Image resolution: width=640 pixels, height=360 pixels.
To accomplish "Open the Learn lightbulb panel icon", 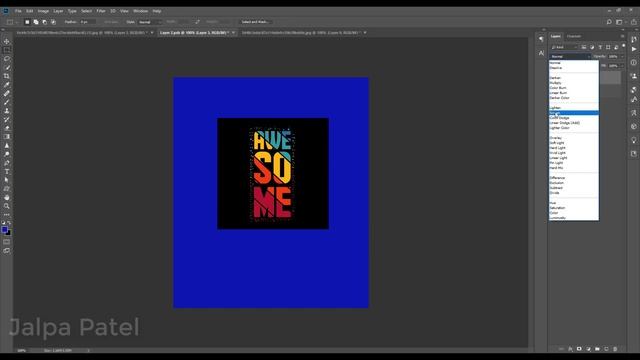I will [634, 140].
